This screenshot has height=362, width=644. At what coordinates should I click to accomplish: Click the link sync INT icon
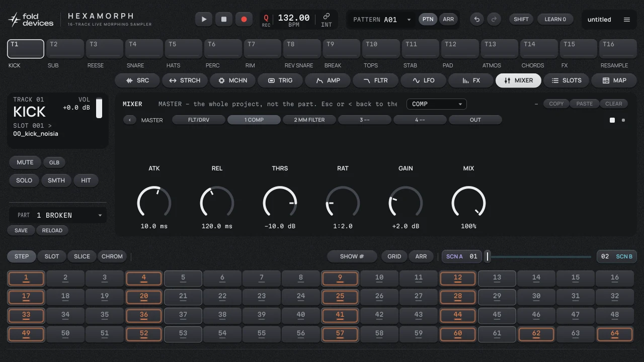click(327, 20)
